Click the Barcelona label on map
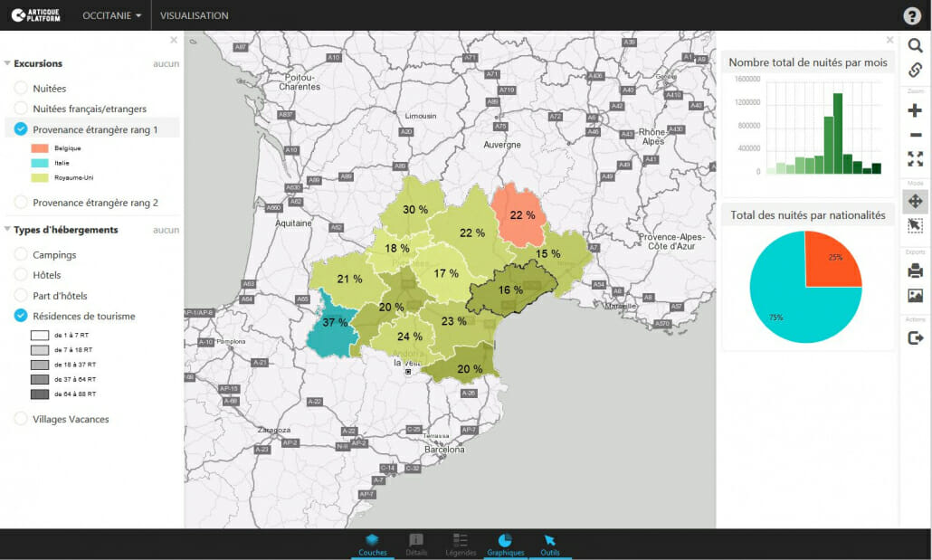The height and width of the screenshot is (560, 932). coord(444,450)
